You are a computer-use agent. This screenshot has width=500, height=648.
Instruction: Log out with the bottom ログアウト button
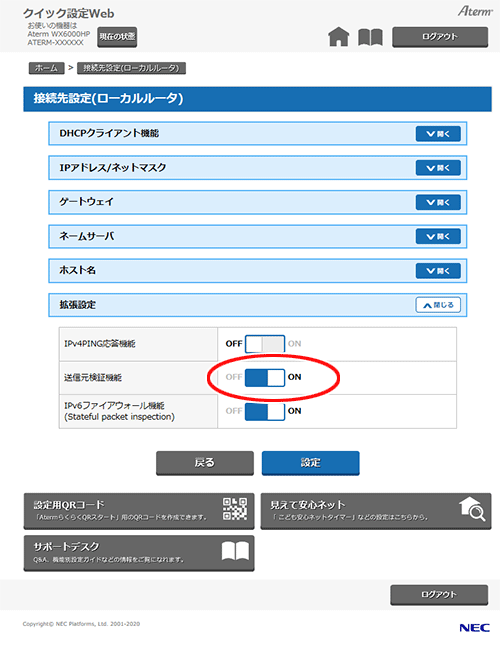(x=439, y=595)
